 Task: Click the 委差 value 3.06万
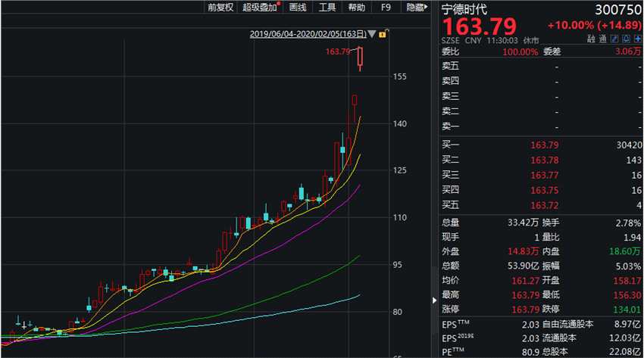(628, 51)
